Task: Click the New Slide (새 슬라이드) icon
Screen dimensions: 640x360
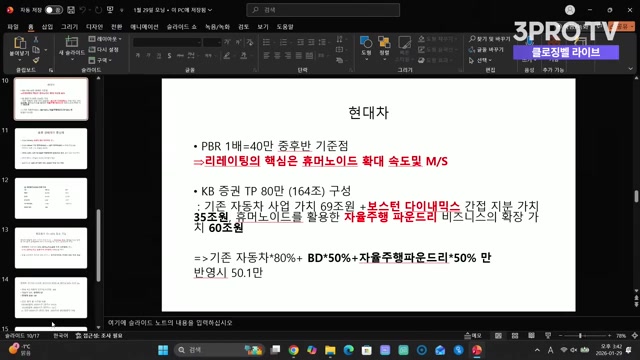Action: click(71, 42)
